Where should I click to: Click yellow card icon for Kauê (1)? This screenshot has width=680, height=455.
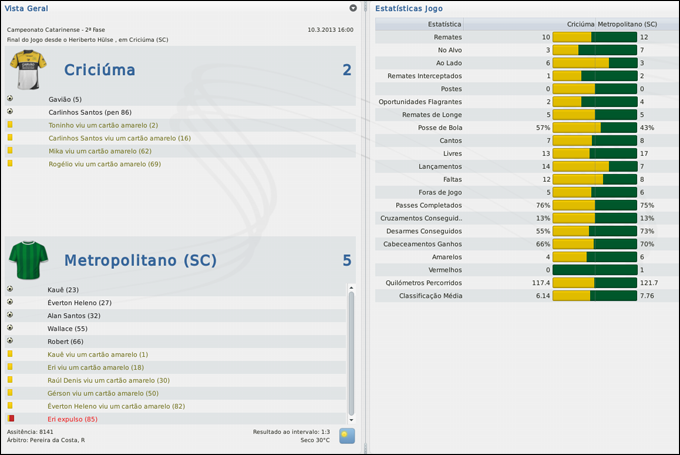click(x=10, y=354)
